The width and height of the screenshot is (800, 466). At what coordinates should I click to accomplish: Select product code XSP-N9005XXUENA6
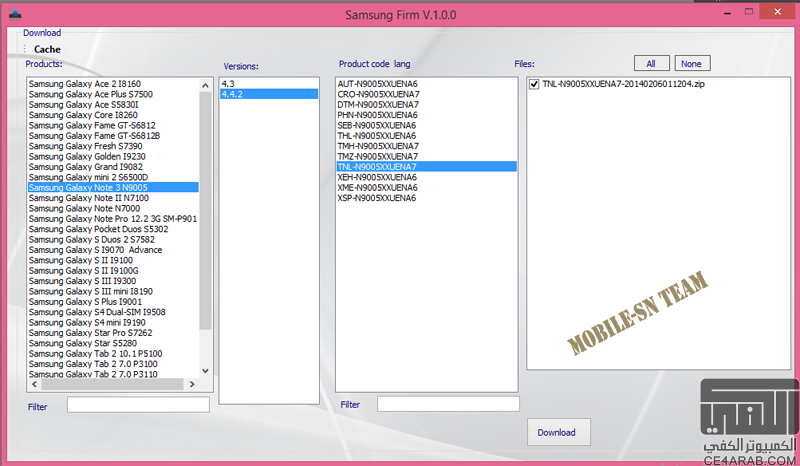[x=427, y=198]
